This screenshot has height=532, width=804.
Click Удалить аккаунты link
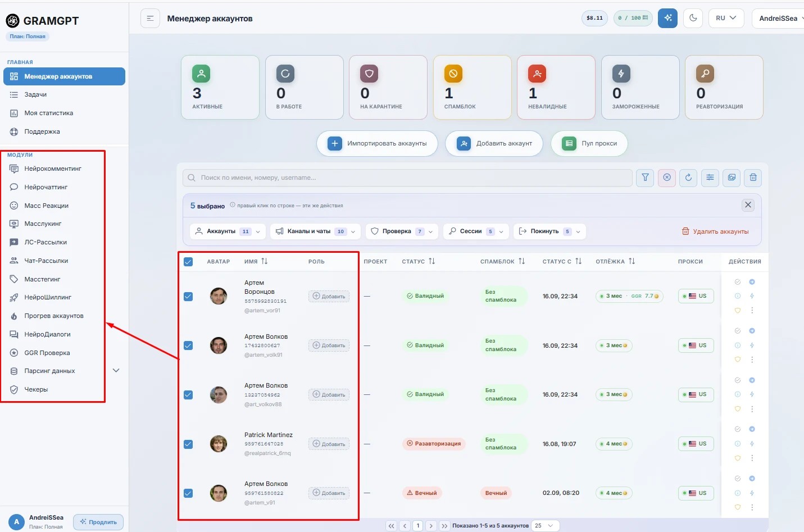(715, 231)
